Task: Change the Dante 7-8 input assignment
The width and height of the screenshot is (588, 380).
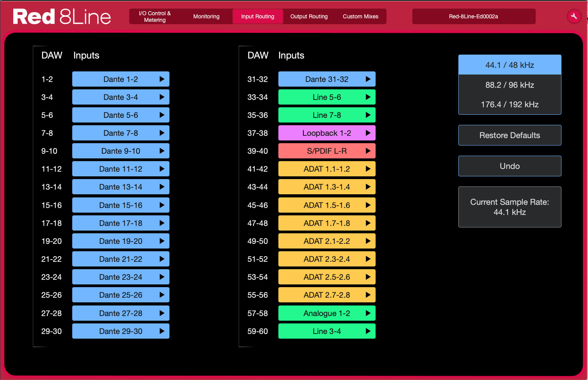Action: 121,133
